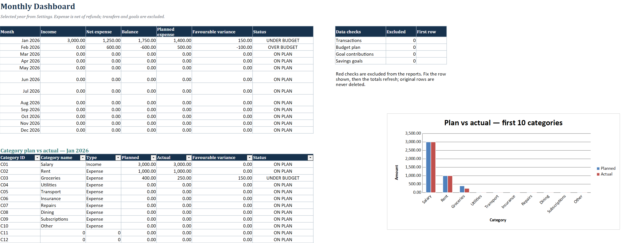The image size is (644, 243).
Task: Select the 'Subscriptions' category name cell
Action: (63, 219)
